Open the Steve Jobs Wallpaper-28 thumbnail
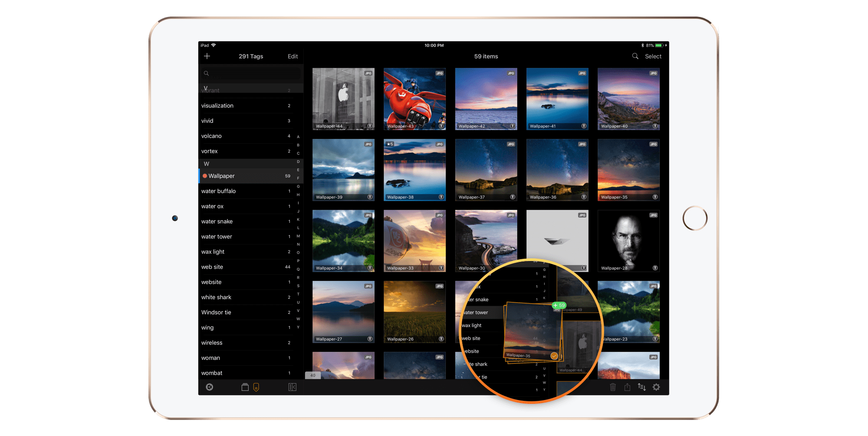The image size is (868, 436). tap(628, 241)
